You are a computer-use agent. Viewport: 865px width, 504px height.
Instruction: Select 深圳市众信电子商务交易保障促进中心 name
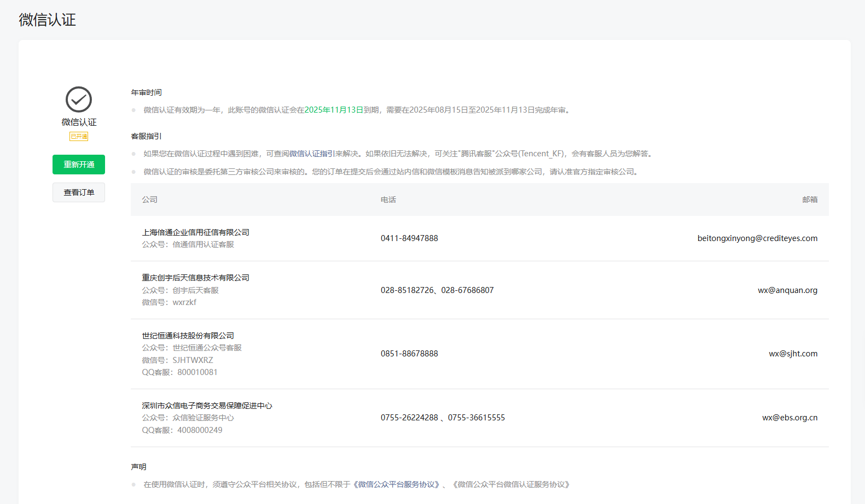tap(207, 406)
